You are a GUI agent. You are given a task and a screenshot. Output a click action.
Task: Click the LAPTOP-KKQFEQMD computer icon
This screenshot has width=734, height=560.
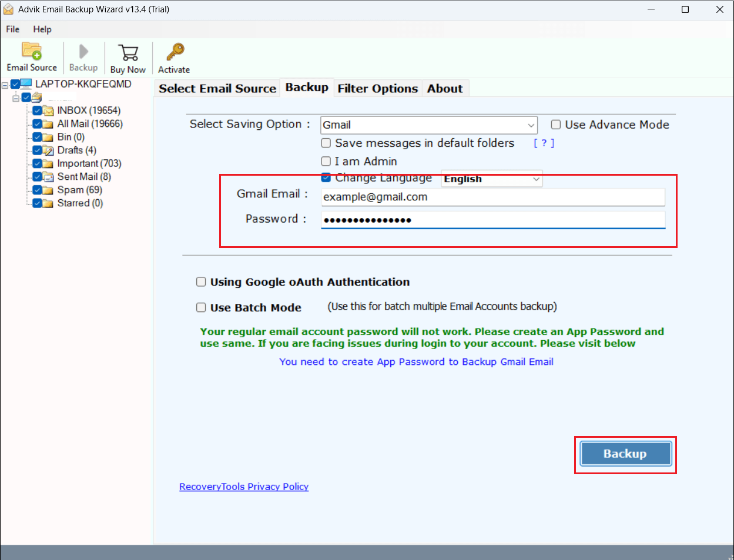[x=26, y=84]
